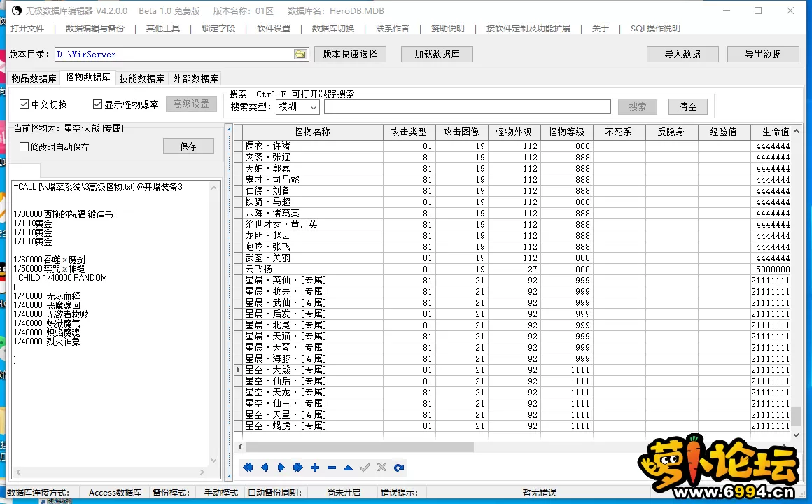Click the edit record triangle icon
The height and width of the screenshot is (504, 812).
point(349,468)
